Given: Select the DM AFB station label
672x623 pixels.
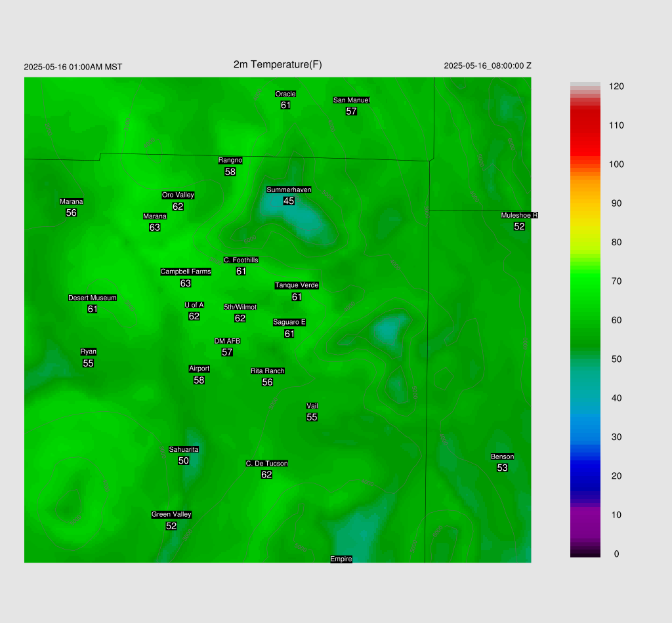Looking at the screenshot, I should click(227, 341).
